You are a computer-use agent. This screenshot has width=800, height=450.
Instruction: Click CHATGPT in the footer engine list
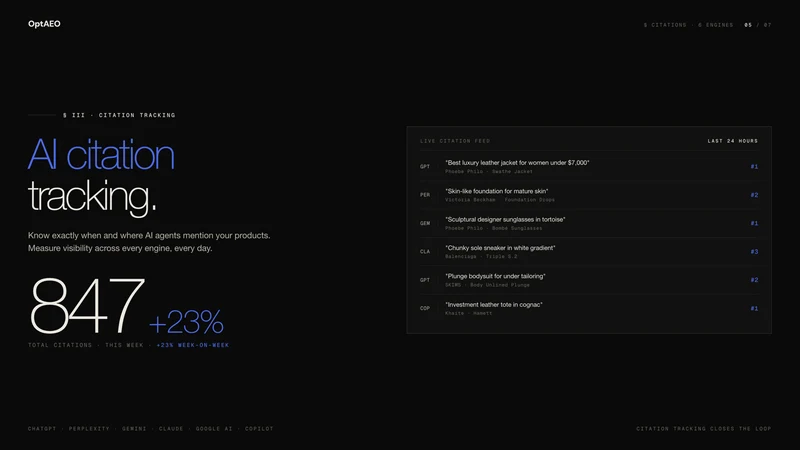point(42,429)
